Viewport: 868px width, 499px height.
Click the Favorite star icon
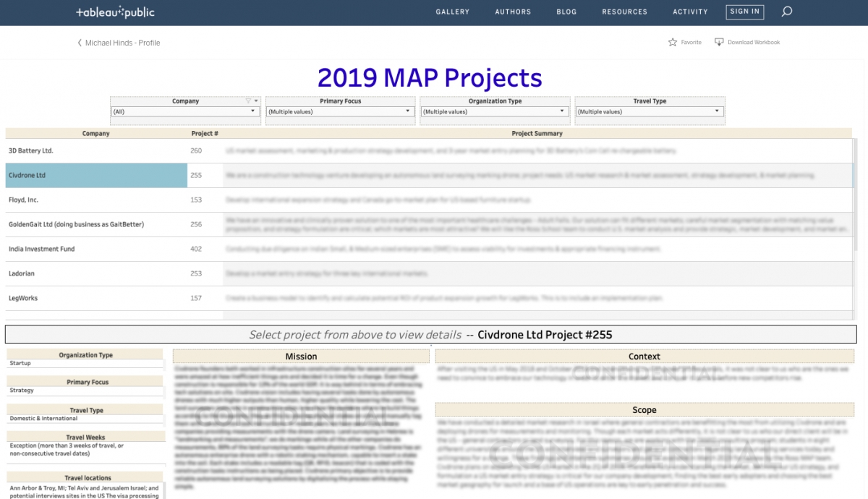(673, 43)
